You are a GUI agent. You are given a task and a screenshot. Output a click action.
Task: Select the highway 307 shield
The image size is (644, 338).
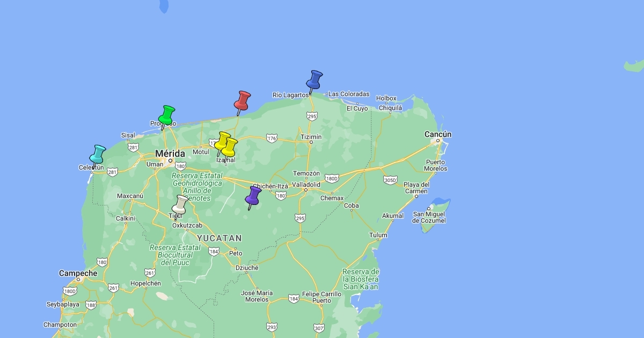click(x=319, y=327)
